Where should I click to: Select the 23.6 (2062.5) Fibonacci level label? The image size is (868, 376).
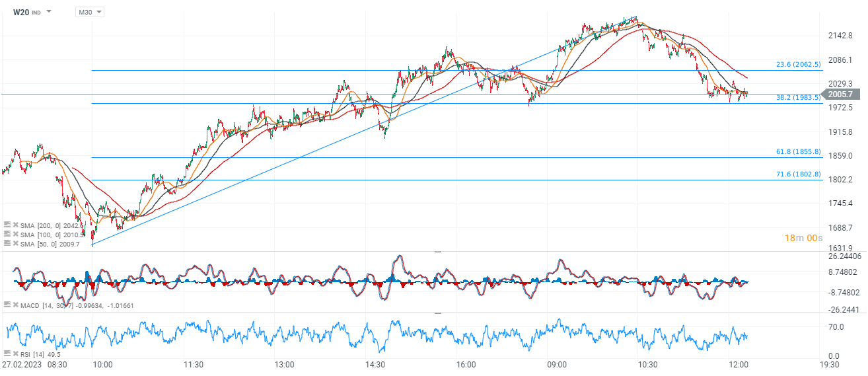click(x=797, y=65)
